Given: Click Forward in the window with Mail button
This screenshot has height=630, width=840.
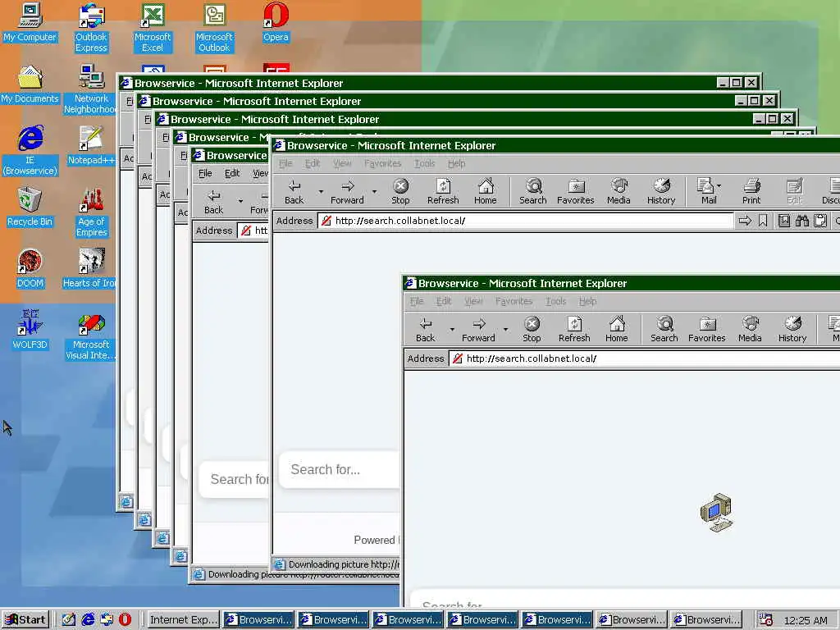Looking at the screenshot, I should click(347, 191).
